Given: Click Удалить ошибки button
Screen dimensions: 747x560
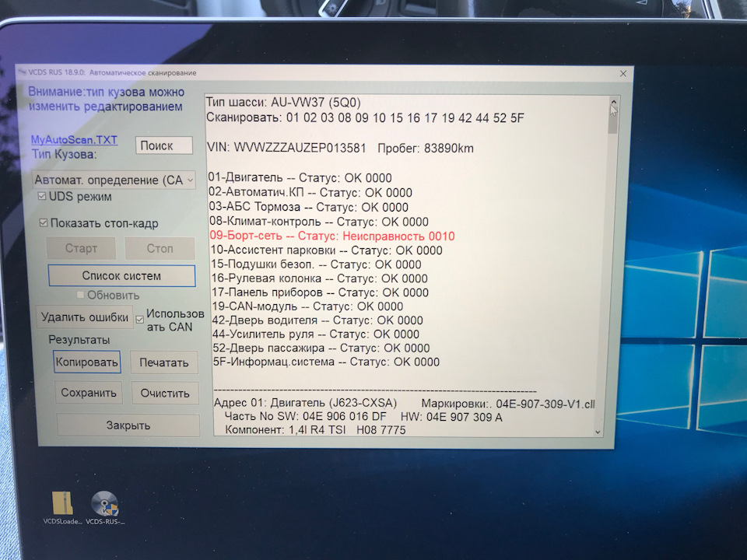Looking at the screenshot, I should [84, 317].
